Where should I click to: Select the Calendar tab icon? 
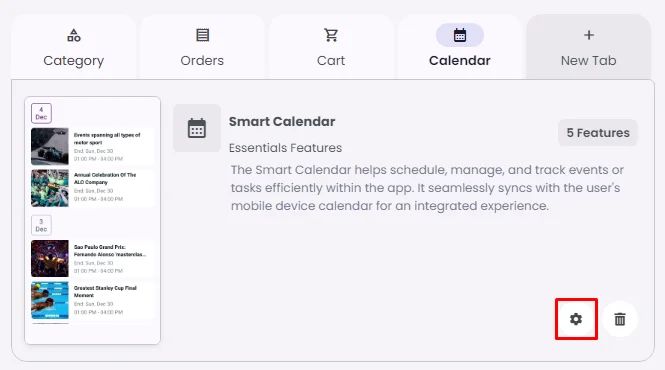pos(460,35)
